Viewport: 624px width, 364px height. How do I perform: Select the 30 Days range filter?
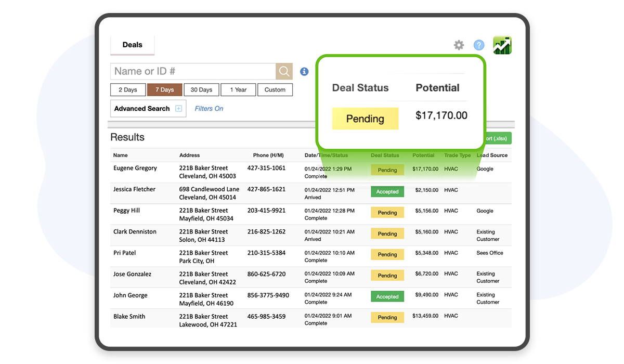point(201,90)
